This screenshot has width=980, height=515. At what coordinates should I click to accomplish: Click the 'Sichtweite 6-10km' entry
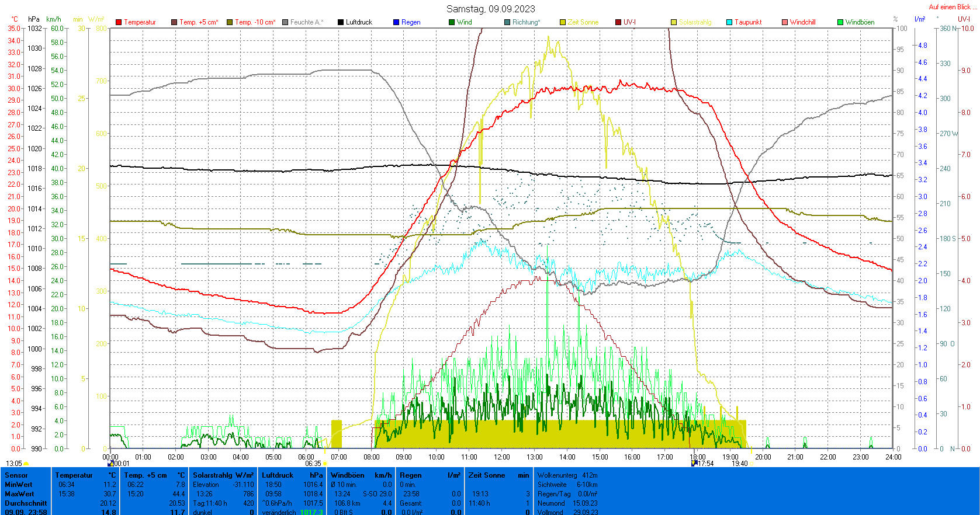coord(567,485)
